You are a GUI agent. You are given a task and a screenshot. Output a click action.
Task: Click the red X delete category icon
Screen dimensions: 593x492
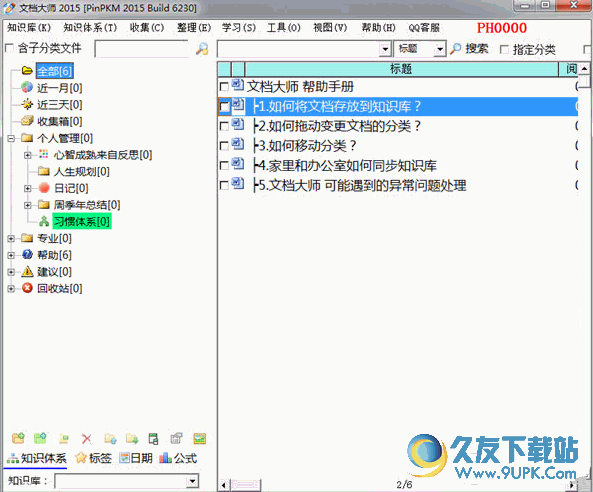pos(87,439)
